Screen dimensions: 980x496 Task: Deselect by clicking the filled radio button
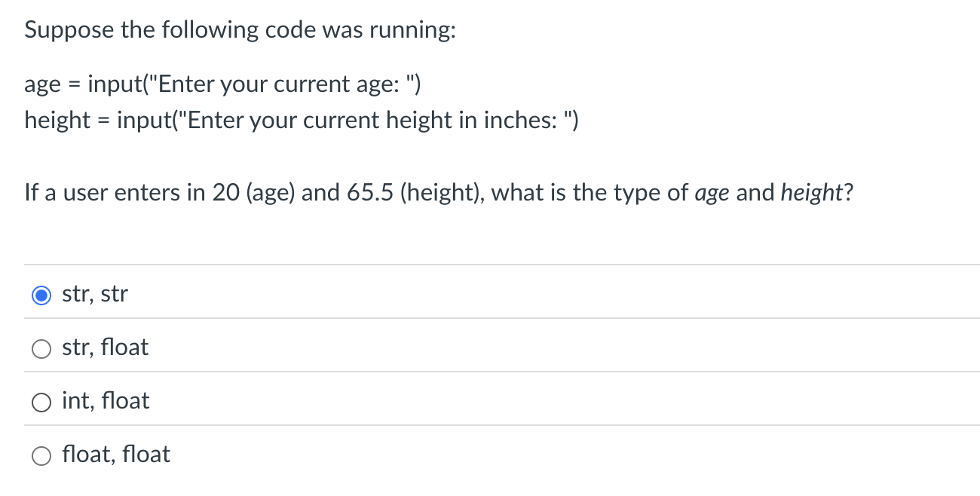coord(41,295)
